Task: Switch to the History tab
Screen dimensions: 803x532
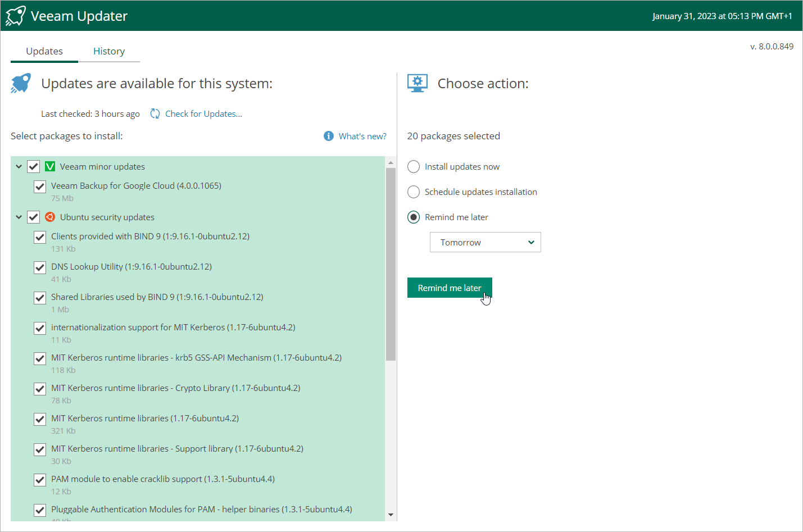Action: pyautogui.click(x=109, y=51)
